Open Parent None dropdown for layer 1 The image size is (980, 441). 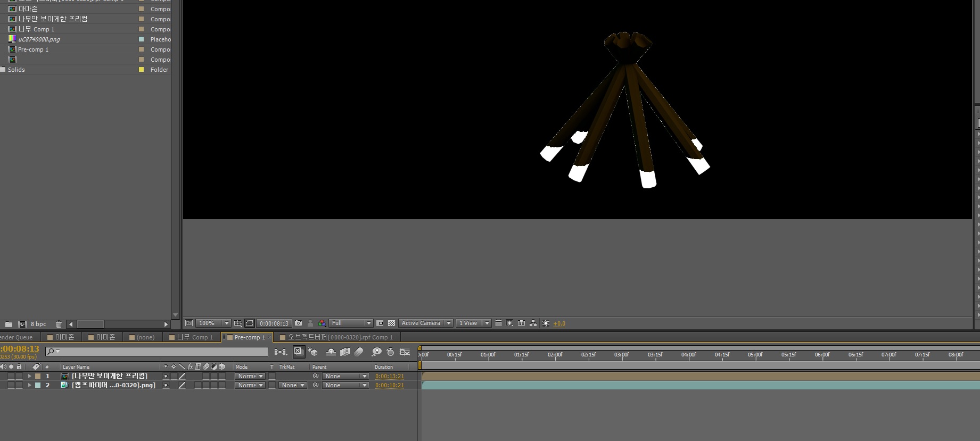click(x=345, y=376)
